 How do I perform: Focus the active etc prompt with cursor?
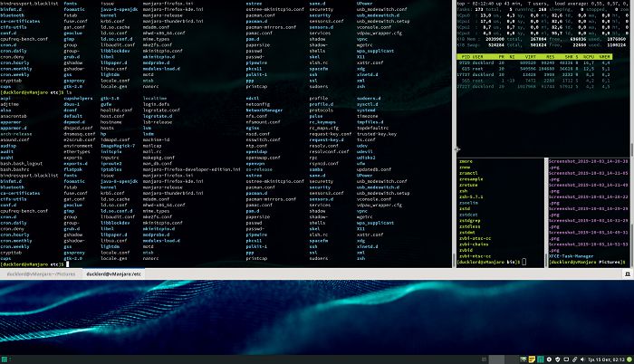(x=34, y=264)
